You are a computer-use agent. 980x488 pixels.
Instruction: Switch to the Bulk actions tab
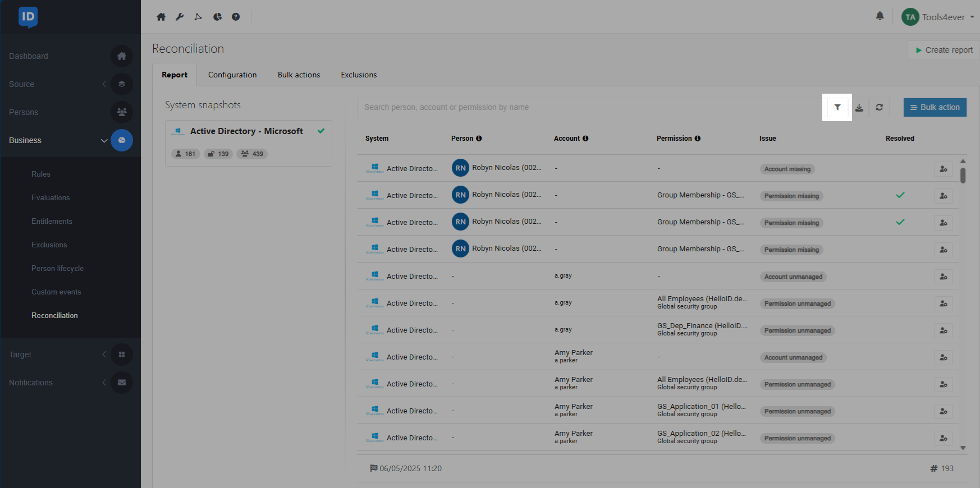click(x=299, y=75)
